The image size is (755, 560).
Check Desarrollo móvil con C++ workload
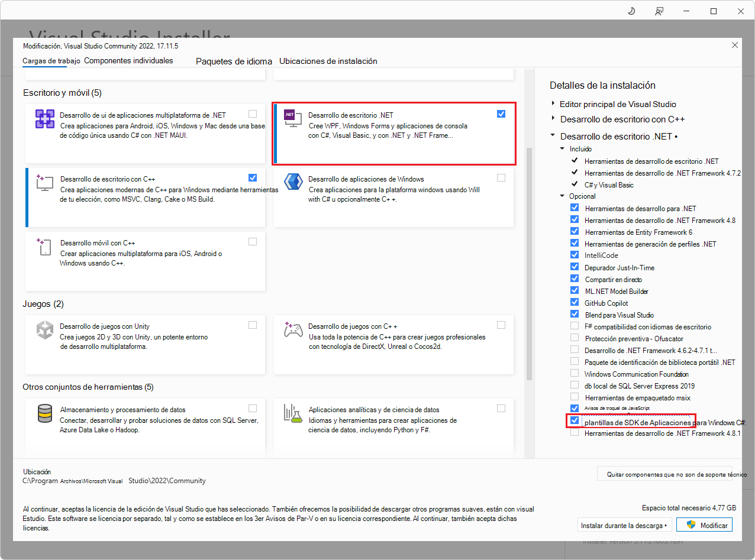[253, 241]
